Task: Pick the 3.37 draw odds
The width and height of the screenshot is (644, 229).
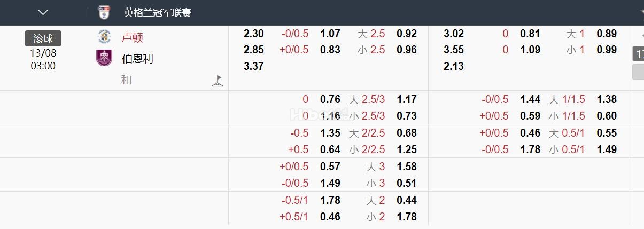Action: pos(254,66)
